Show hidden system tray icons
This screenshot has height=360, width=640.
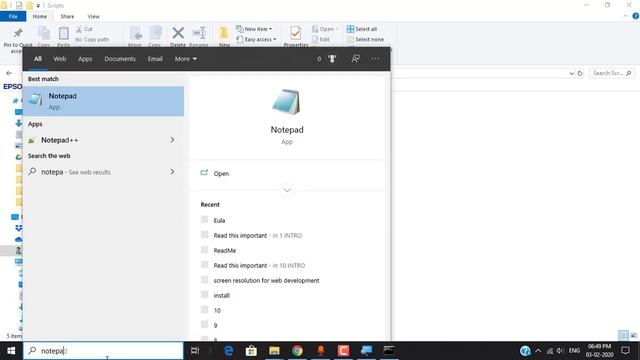click(x=538, y=351)
